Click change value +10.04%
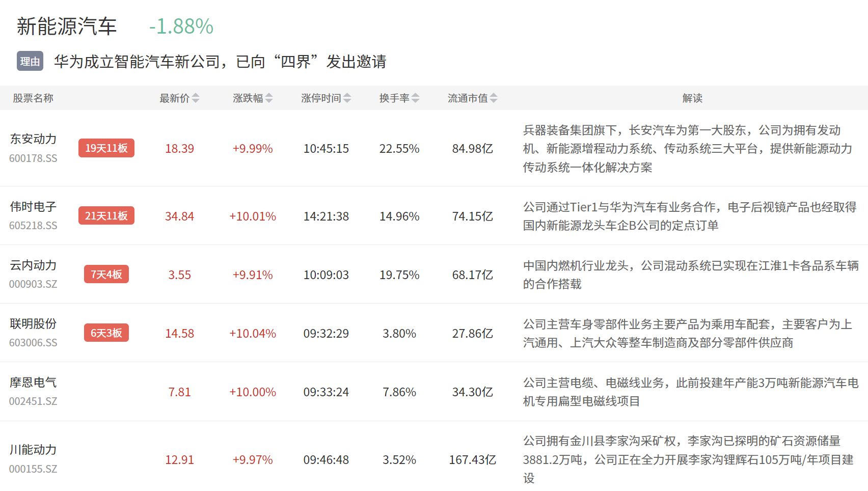The width and height of the screenshot is (868, 491). point(253,334)
